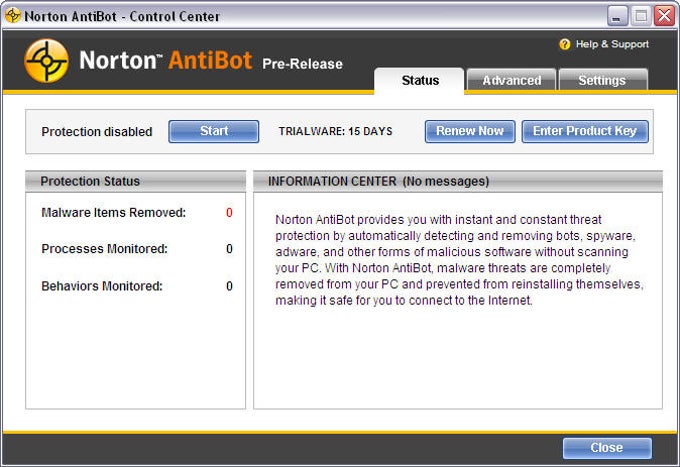
Task: Click the Renew Now button
Action: [470, 131]
